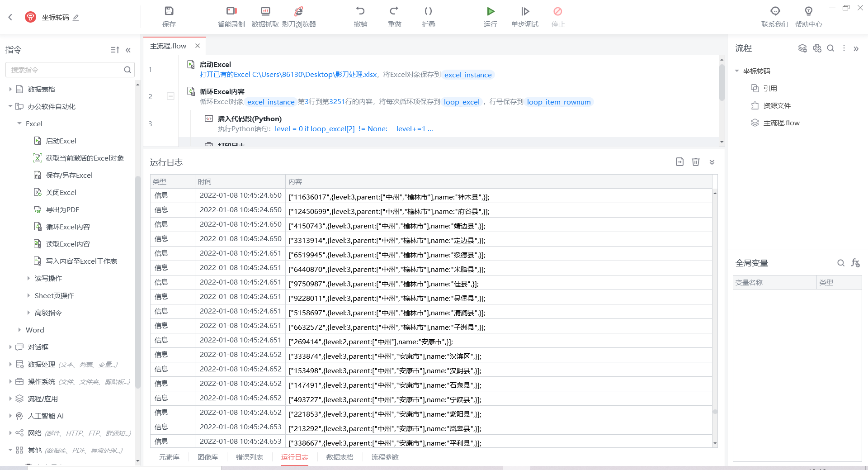
Task: Select the 关闭Excel command
Action: (61, 192)
